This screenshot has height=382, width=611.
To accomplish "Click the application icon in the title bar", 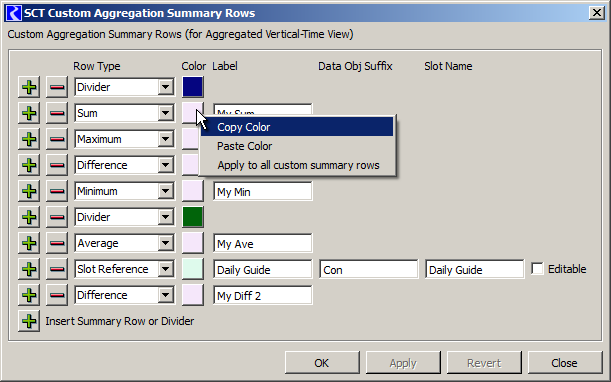I will point(14,13).
